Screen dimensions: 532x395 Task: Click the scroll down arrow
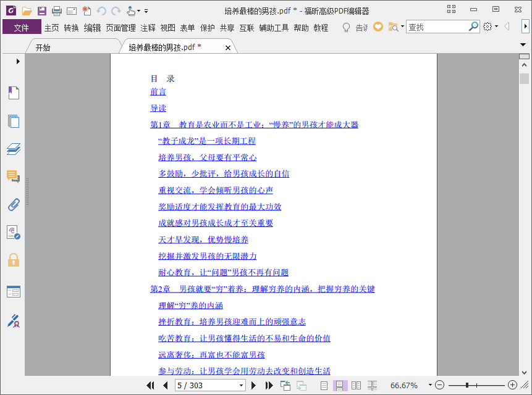tap(524, 372)
